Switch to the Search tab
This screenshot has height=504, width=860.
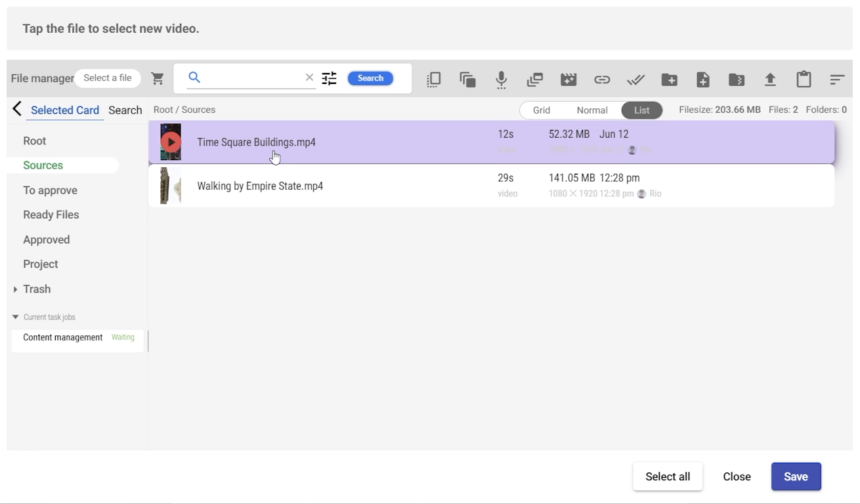coord(125,110)
